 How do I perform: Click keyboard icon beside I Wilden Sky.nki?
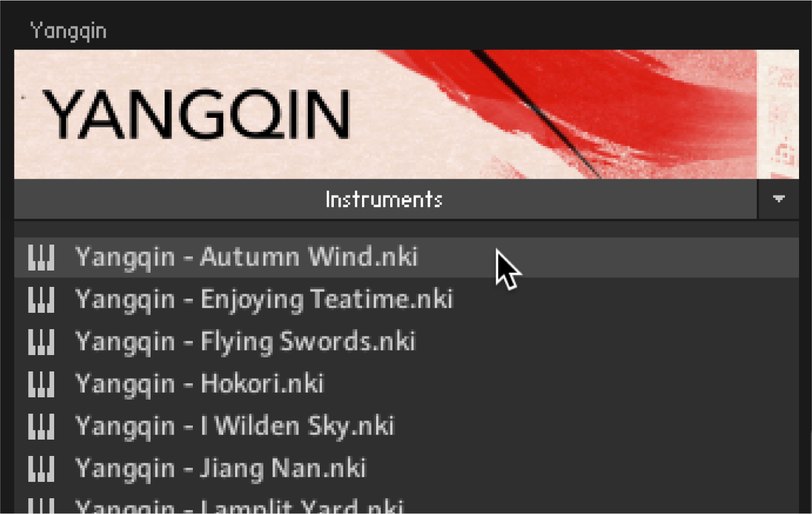pyautogui.click(x=41, y=427)
